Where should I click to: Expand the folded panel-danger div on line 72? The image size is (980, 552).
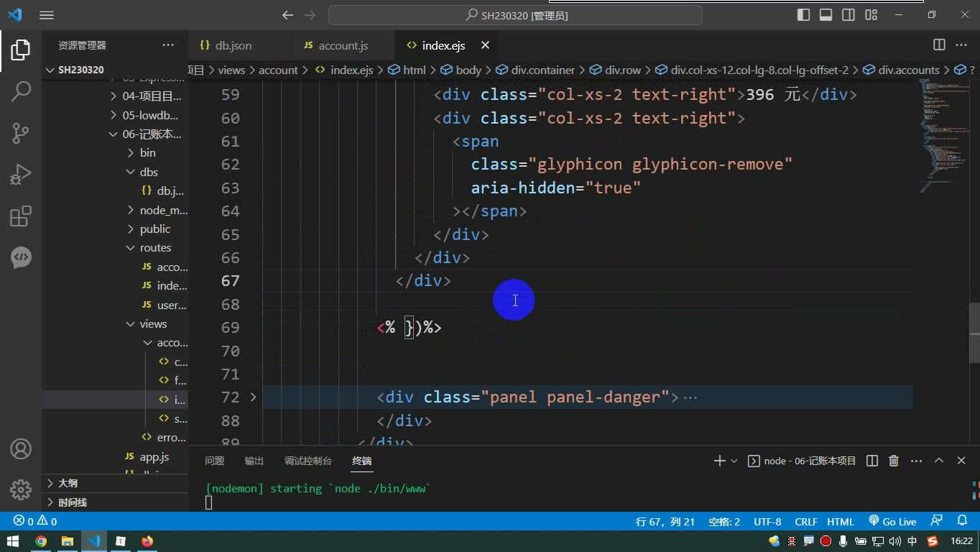point(253,397)
